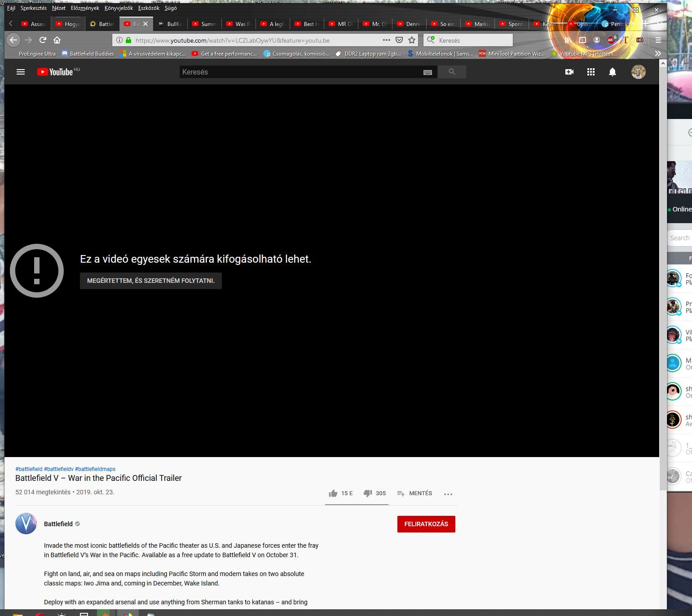Open the Eszközök menu
This screenshot has height=616, width=692.
click(149, 8)
